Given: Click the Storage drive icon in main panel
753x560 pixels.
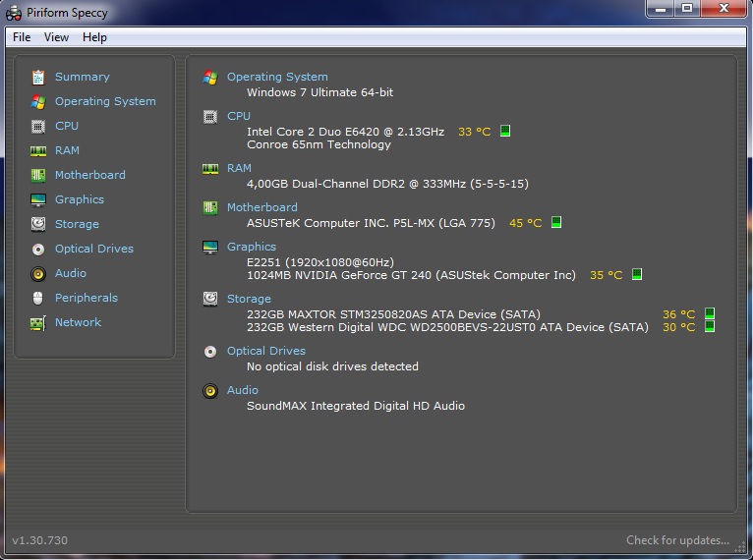Looking at the screenshot, I should pyautogui.click(x=210, y=299).
